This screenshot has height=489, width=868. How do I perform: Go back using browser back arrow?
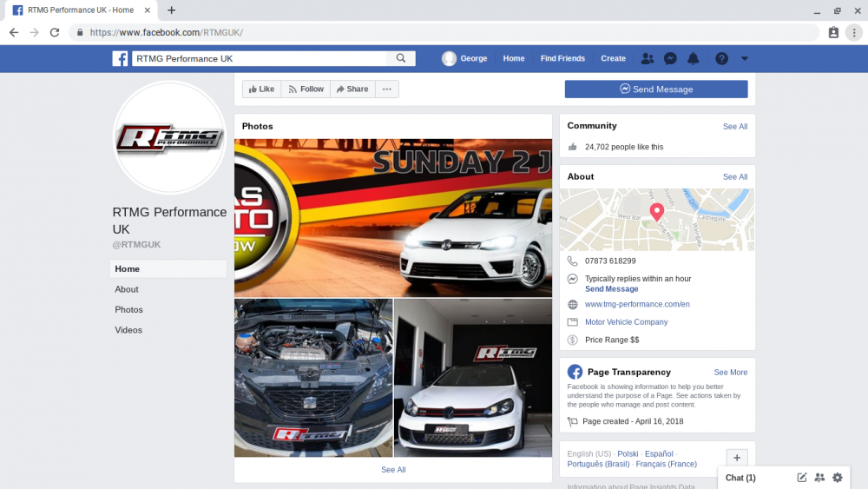14,33
